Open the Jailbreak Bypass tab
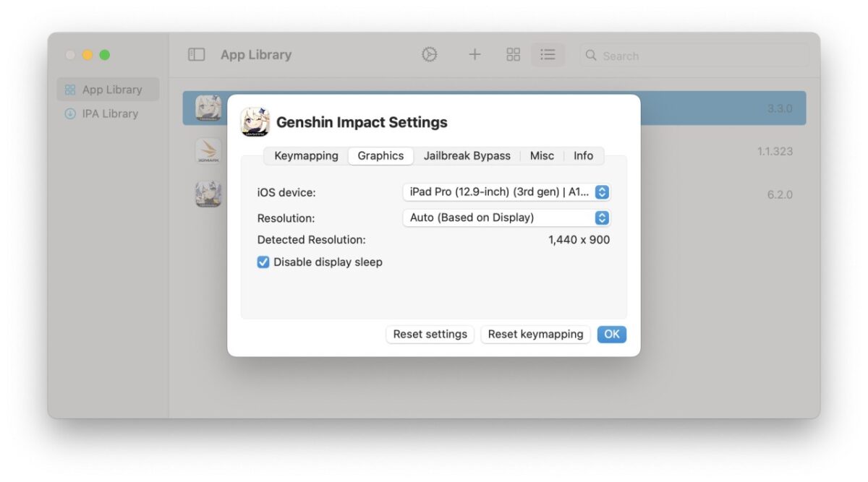 point(467,156)
